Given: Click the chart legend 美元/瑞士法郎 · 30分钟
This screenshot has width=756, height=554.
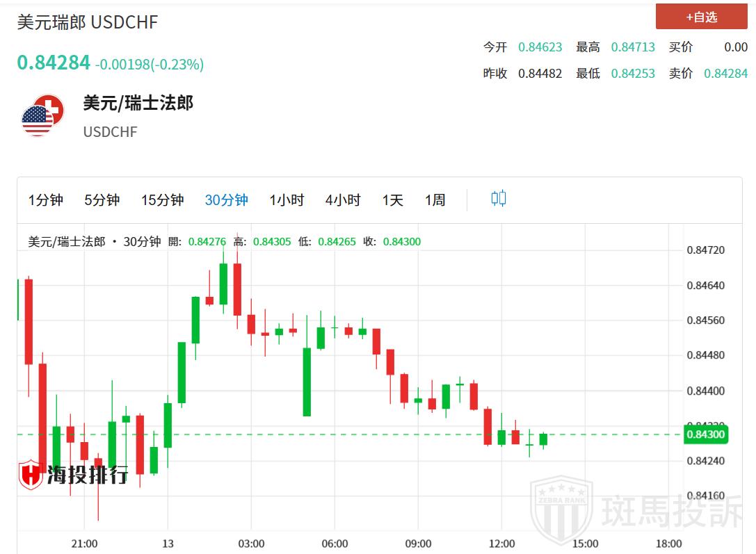Looking at the screenshot, I should [x=94, y=242].
